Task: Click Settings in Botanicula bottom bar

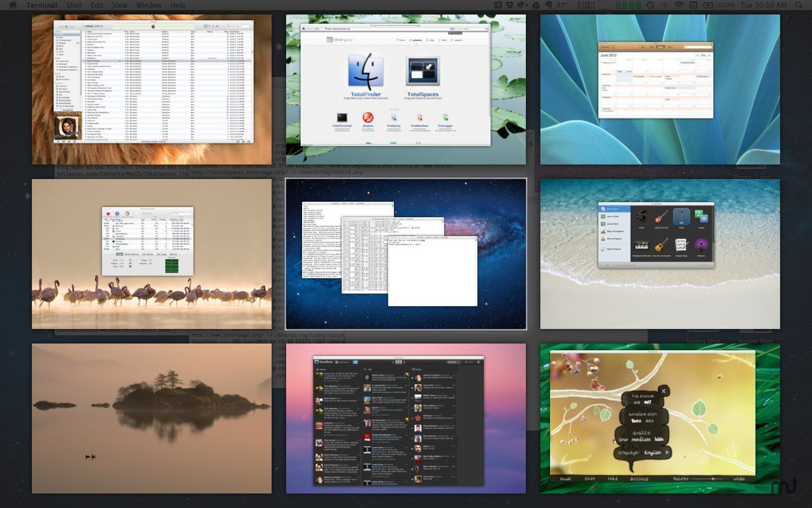Action: point(639,479)
